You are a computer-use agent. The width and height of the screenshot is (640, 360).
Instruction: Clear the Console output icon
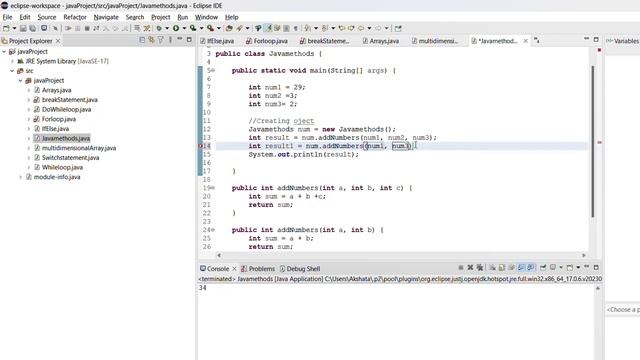point(493,268)
